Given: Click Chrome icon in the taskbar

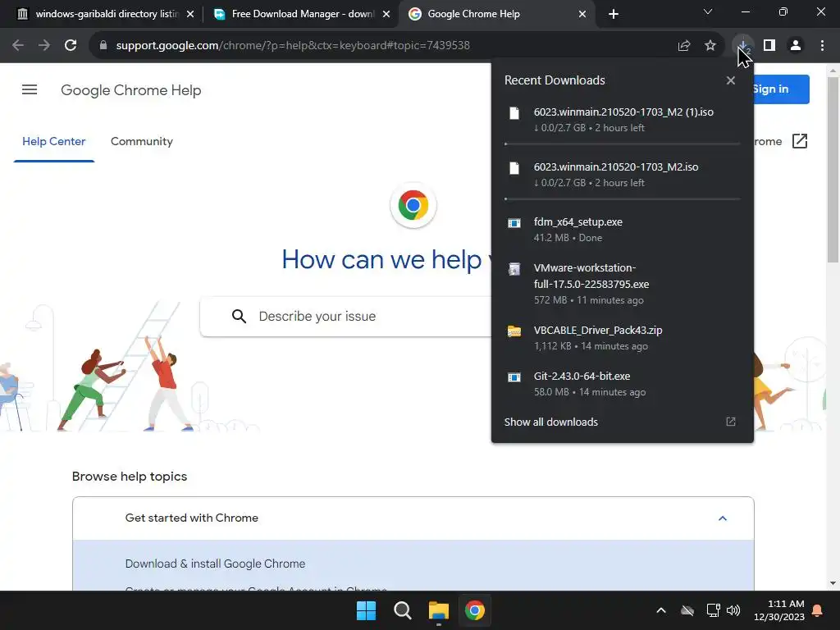Looking at the screenshot, I should [x=475, y=610].
